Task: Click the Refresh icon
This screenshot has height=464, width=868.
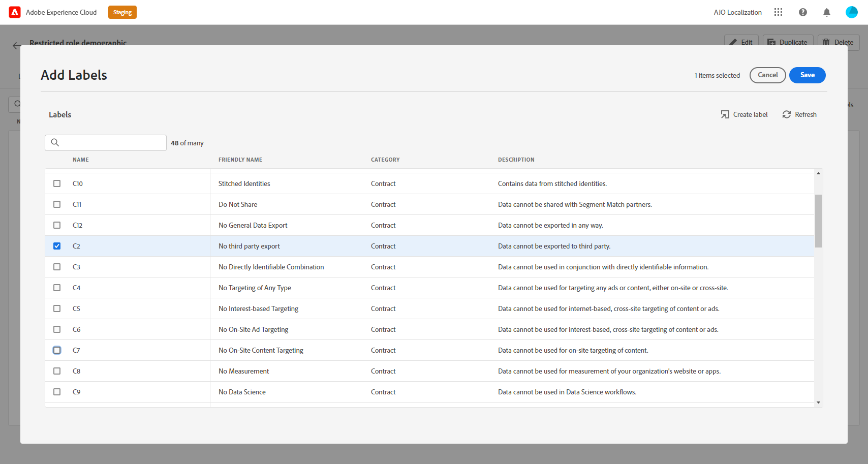Action: click(787, 114)
